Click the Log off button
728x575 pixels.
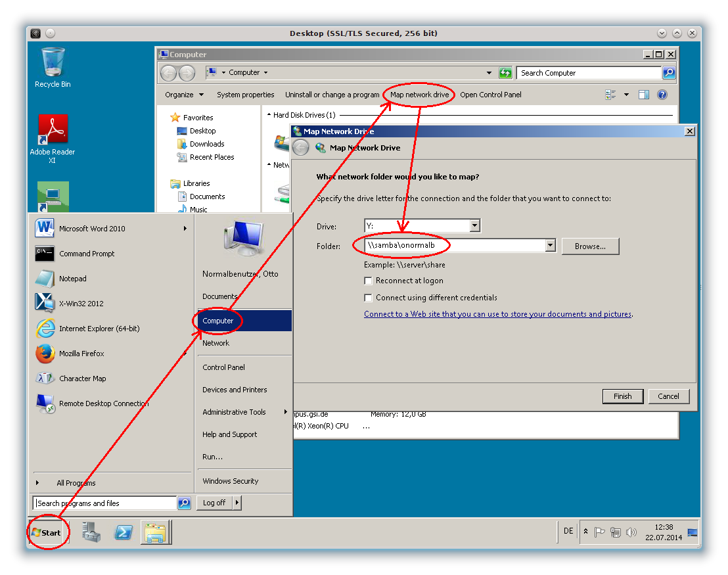click(x=214, y=503)
